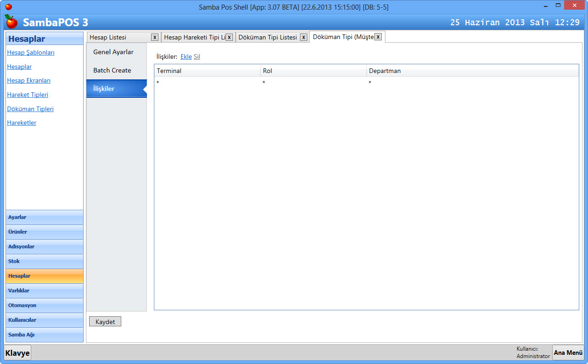Click the Sil link to delete relation

pyautogui.click(x=197, y=57)
